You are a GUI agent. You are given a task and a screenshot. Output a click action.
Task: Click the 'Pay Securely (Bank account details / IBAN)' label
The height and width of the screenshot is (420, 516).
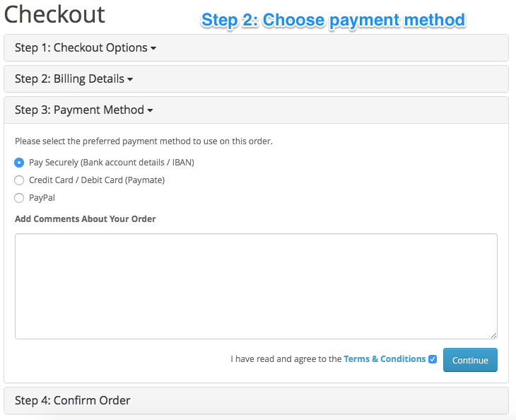point(112,163)
